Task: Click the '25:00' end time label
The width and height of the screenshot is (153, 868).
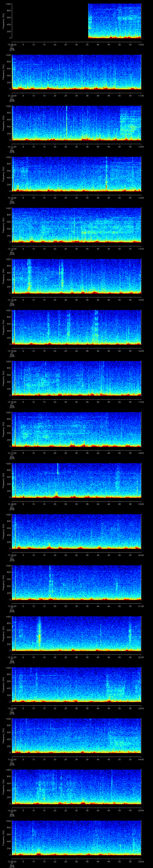Action: pyautogui.click(x=141, y=810)
